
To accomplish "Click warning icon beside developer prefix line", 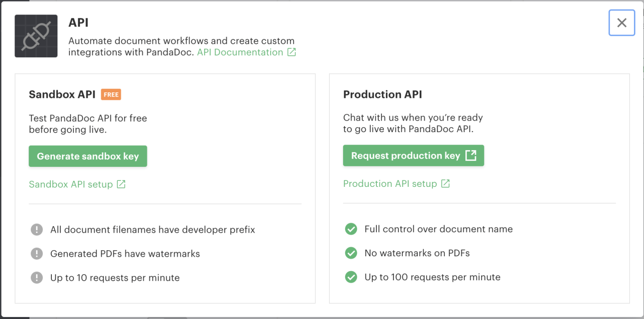I will pyautogui.click(x=37, y=230).
